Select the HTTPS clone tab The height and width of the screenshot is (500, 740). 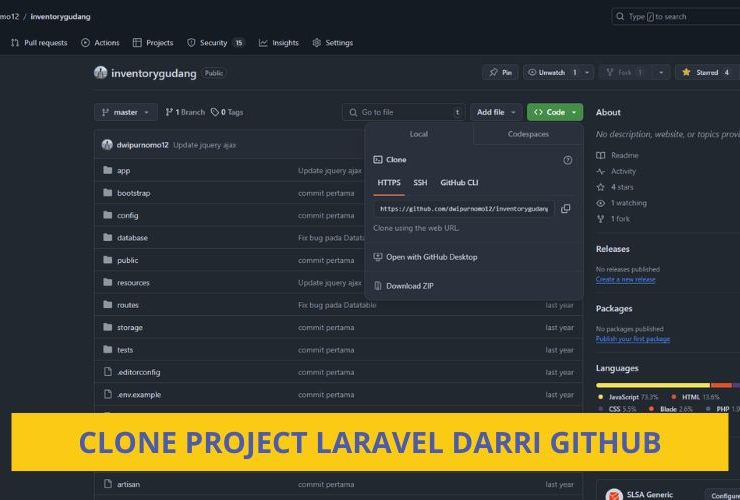(x=389, y=183)
